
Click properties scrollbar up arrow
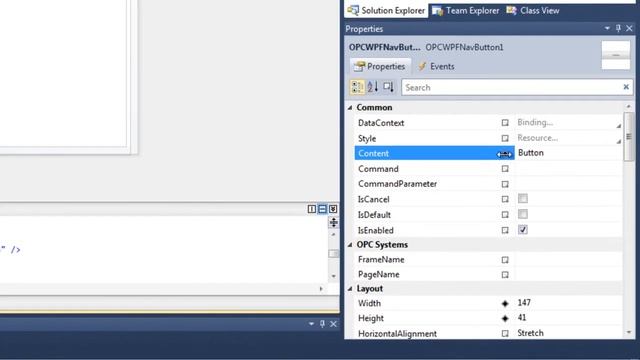[x=629, y=107]
